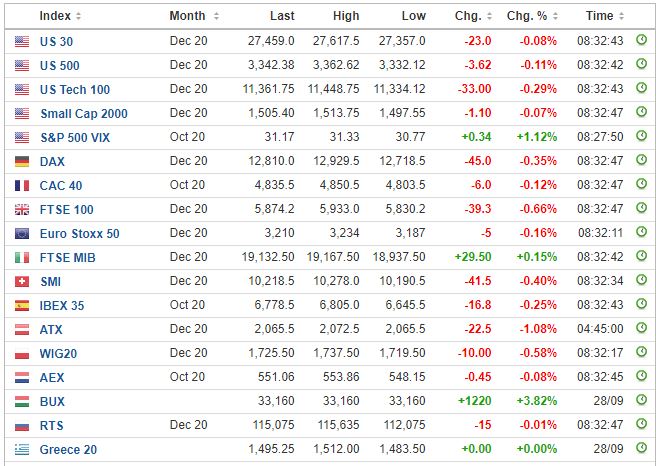Click the clock icon in the Greece 20 row
The image size is (656, 466).
(x=641, y=448)
